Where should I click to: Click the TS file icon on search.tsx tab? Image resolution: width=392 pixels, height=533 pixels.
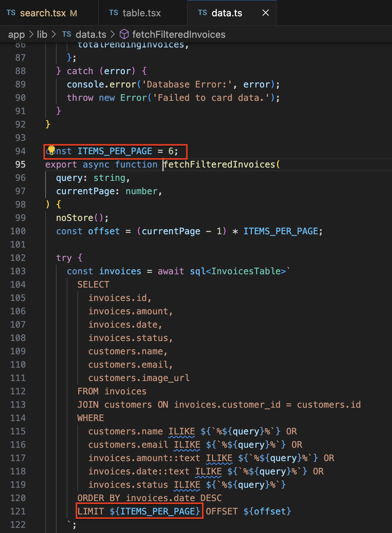click(11, 13)
